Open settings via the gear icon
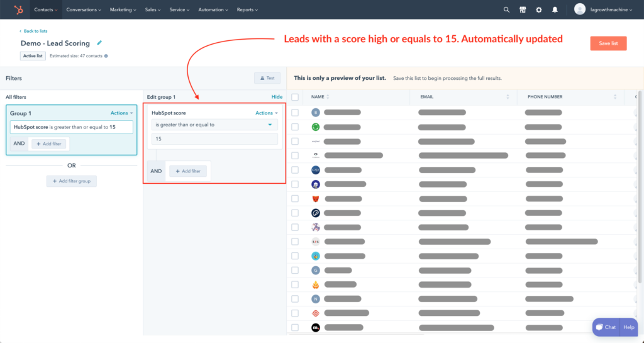Image resolution: width=644 pixels, height=343 pixels. click(x=538, y=9)
